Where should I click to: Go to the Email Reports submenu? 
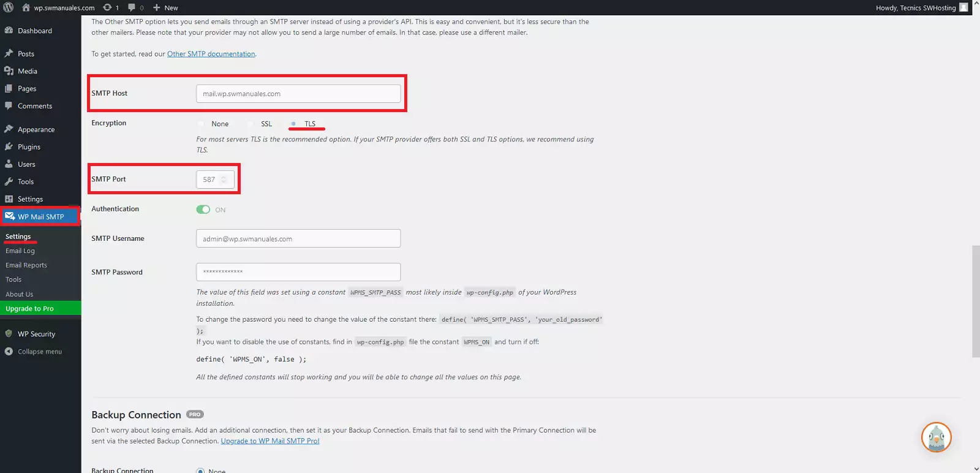tap(26, 265)
